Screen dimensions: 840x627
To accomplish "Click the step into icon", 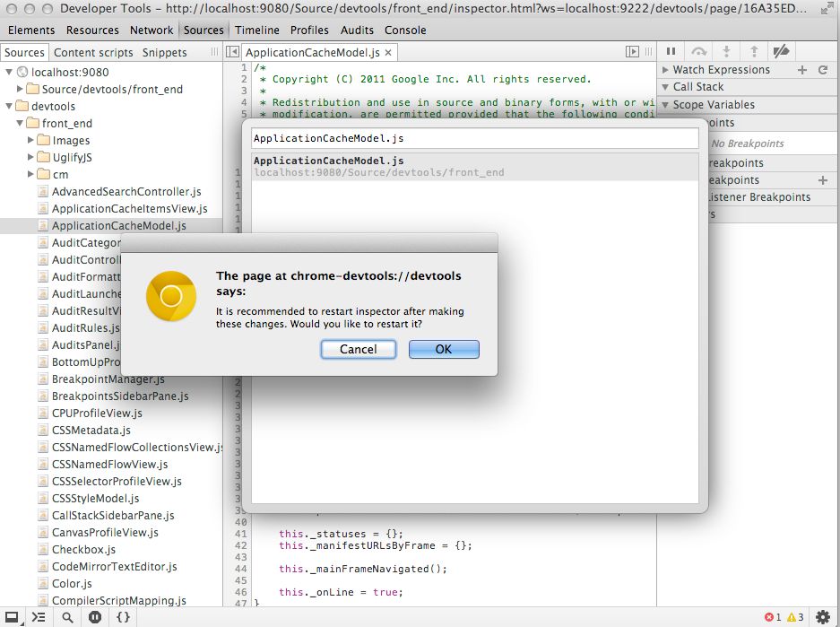I will pyautogui.click(x=726, y=51).
